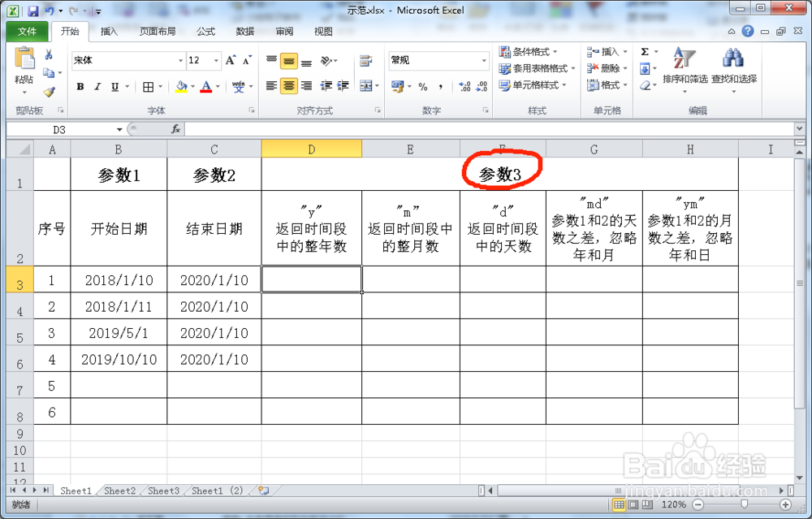Viewport: 812px width, 519px height.
Task: Toggle center alignment in 对齐方式 group
Action: tap(288, 85)
